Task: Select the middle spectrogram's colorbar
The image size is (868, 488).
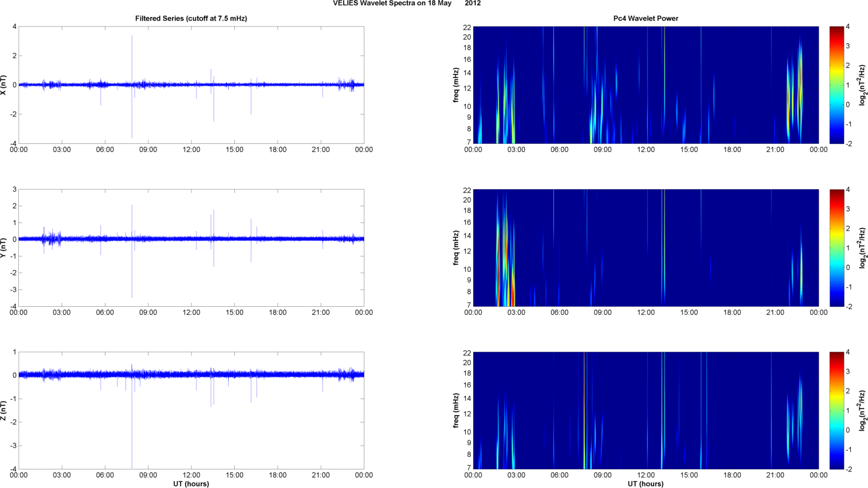Action: pos(836,248)
